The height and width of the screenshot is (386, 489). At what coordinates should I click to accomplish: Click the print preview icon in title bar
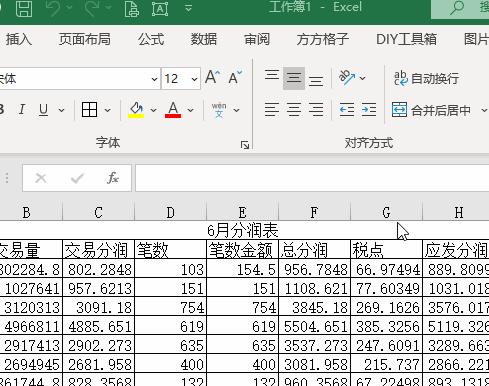(x=132, y=8)
